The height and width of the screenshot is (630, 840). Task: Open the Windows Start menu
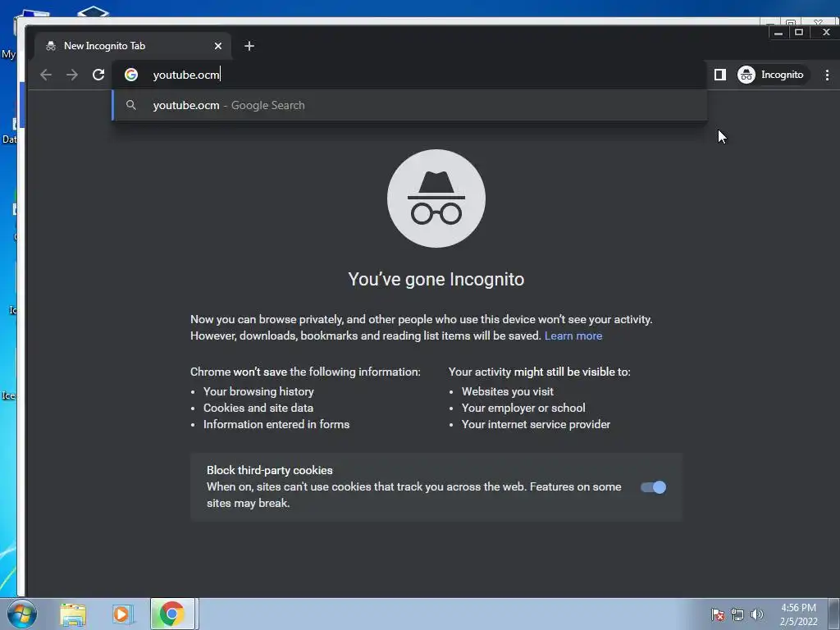pos(22,614)
